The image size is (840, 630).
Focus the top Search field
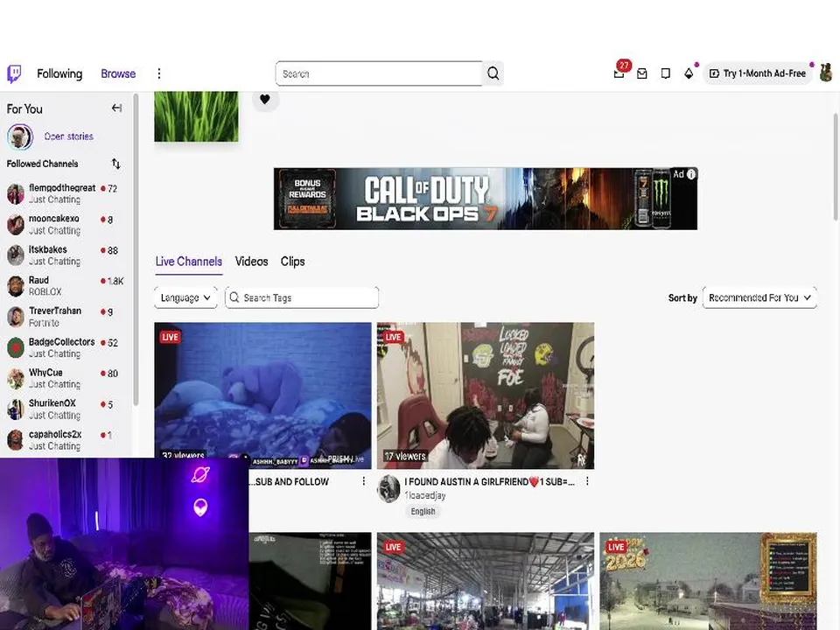379,73
